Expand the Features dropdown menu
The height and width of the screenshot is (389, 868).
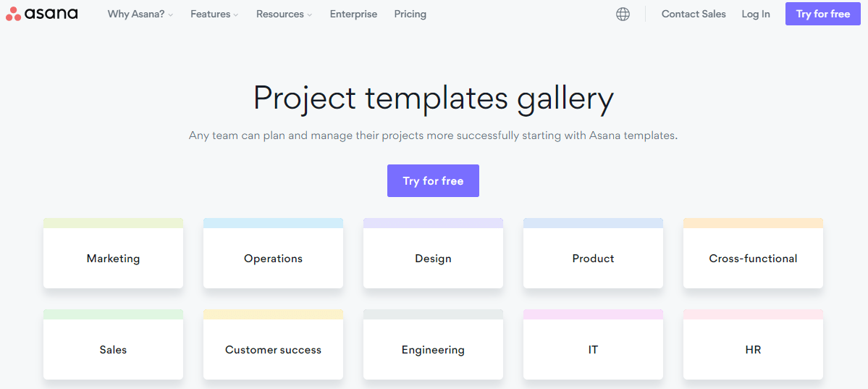pyautogui.click(x=215, y=14)
